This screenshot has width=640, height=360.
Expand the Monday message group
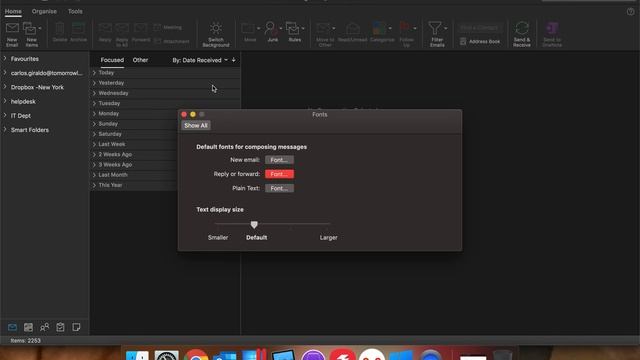(94, 113)
